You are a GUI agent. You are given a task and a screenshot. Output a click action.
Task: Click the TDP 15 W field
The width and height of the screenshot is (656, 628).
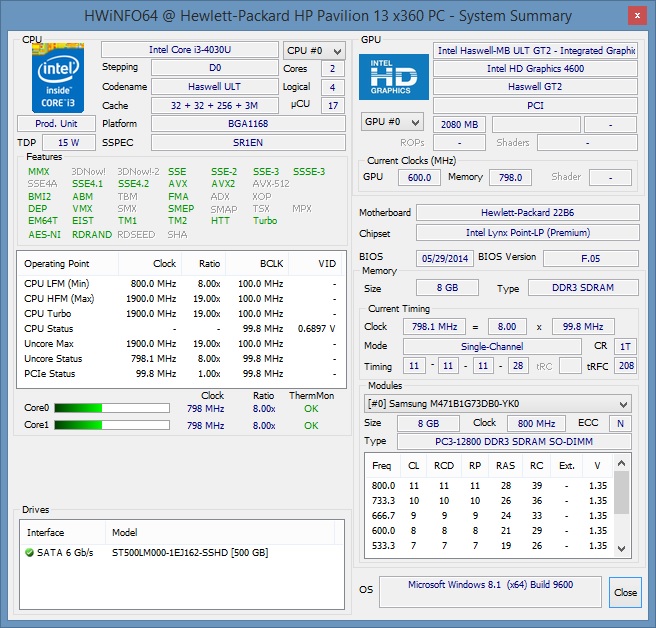tap(69, 142)
